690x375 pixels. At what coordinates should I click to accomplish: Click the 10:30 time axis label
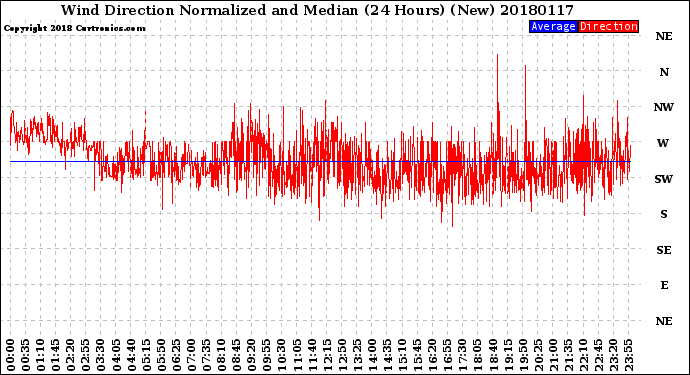(282, 355)
